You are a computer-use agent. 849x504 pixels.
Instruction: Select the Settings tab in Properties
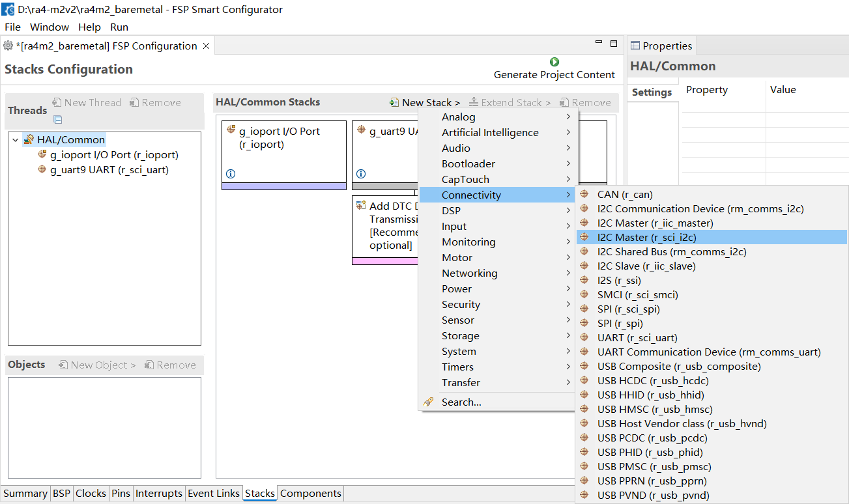click(x=652, y=92)
